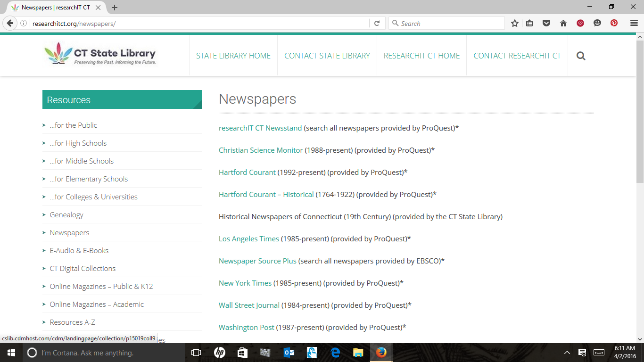Open Hartford Courant 1992-present link

click(x=247, y=172)
